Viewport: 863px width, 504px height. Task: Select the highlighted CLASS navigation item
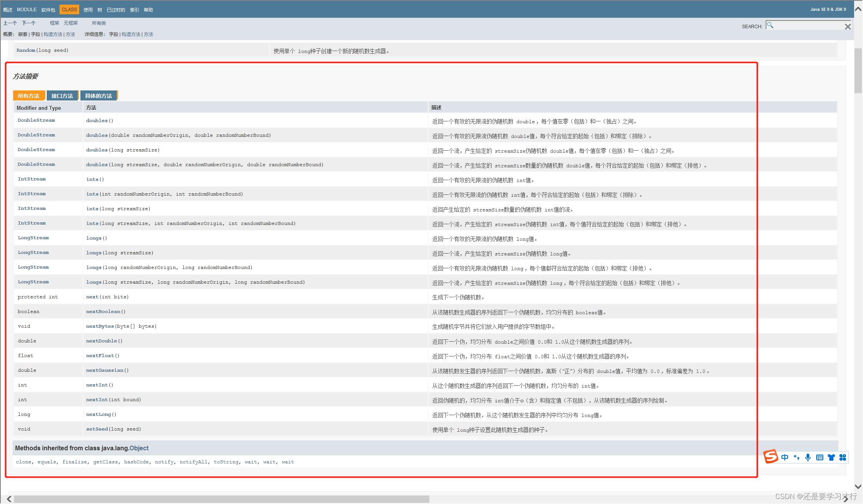coord(69,10)
